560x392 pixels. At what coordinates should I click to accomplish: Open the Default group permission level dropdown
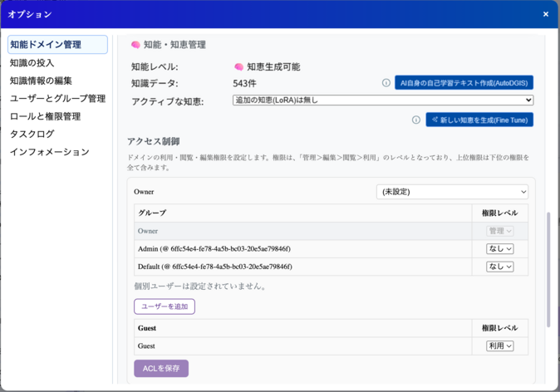500,267
